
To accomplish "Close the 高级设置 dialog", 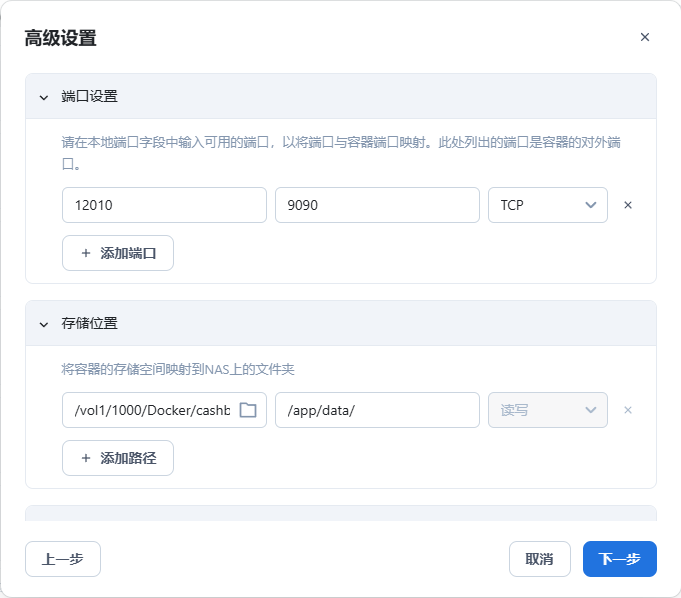I will 645,37.
